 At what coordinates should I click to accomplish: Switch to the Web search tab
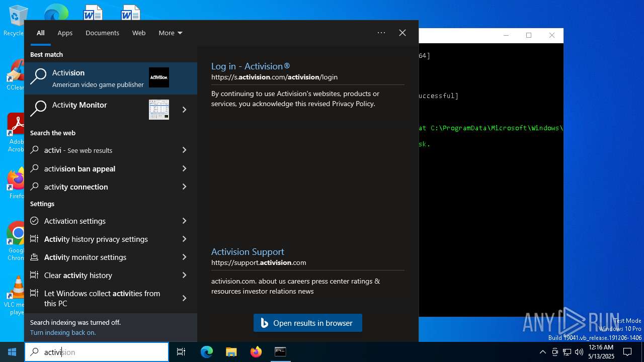139,33
